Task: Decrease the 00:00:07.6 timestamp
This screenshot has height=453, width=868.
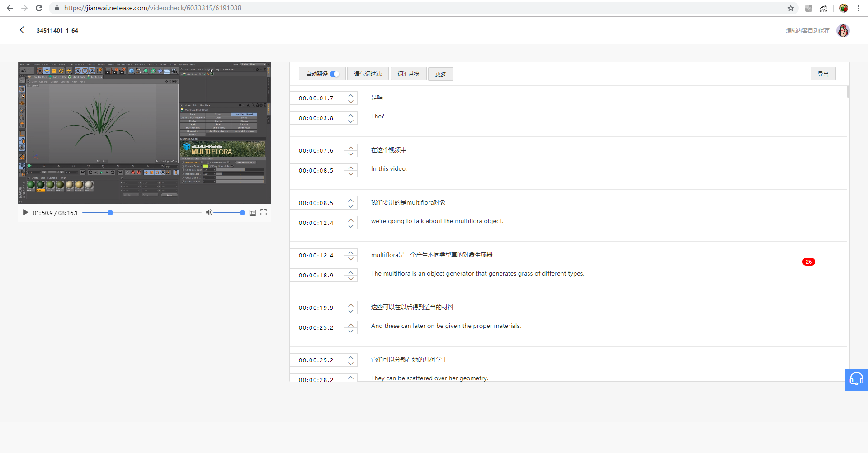Action: pyautogui.click(x=351, y=154)
